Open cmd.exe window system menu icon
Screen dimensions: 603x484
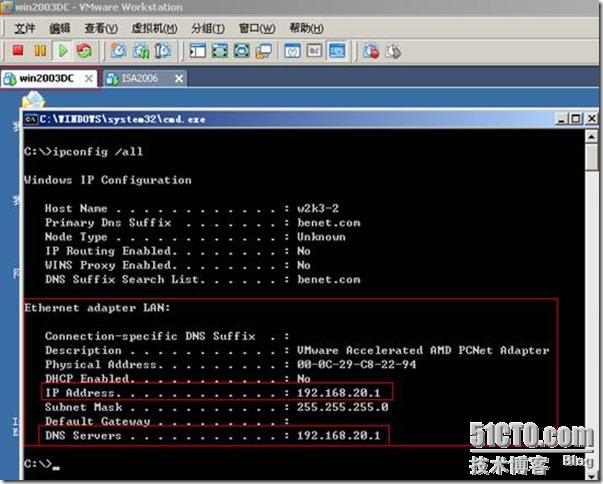click(31, 119)
